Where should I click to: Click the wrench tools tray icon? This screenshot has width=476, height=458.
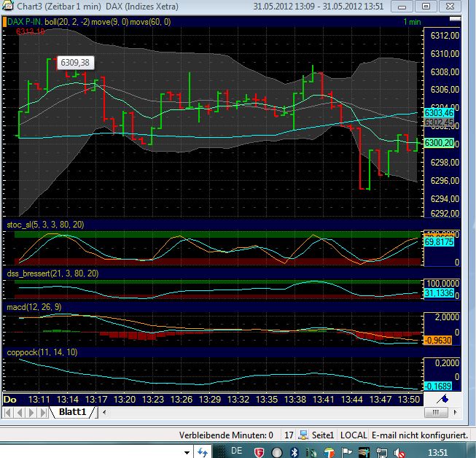click(364, 452)
